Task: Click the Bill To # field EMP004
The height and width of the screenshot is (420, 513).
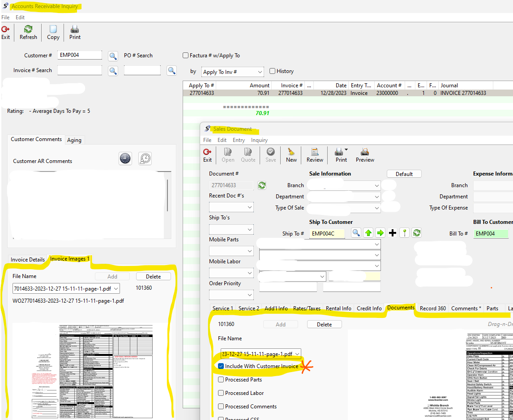Action: 491,233
